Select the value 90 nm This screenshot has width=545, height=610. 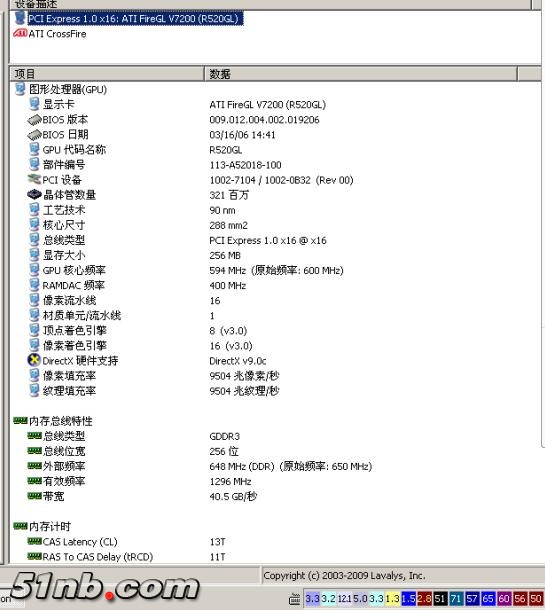click(x=222, y=210)
